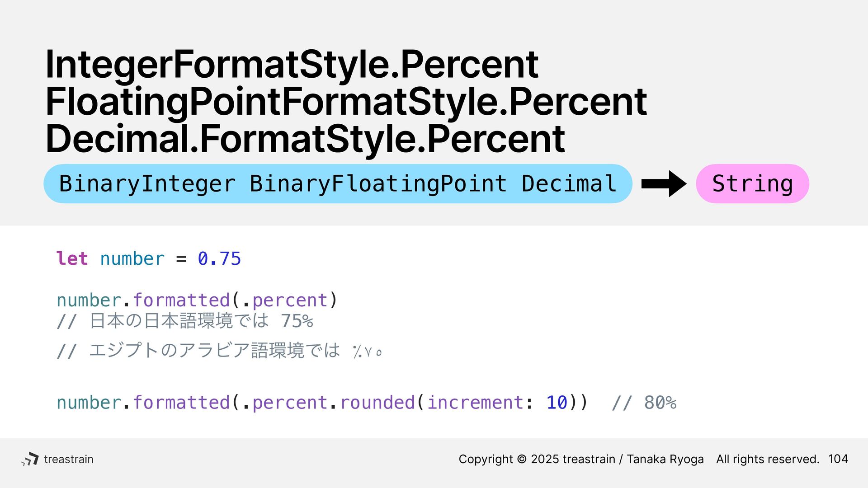Click the "treastrain" footer brand name
Viewport: 868px width, 488px height.
(x=69, y=459)
